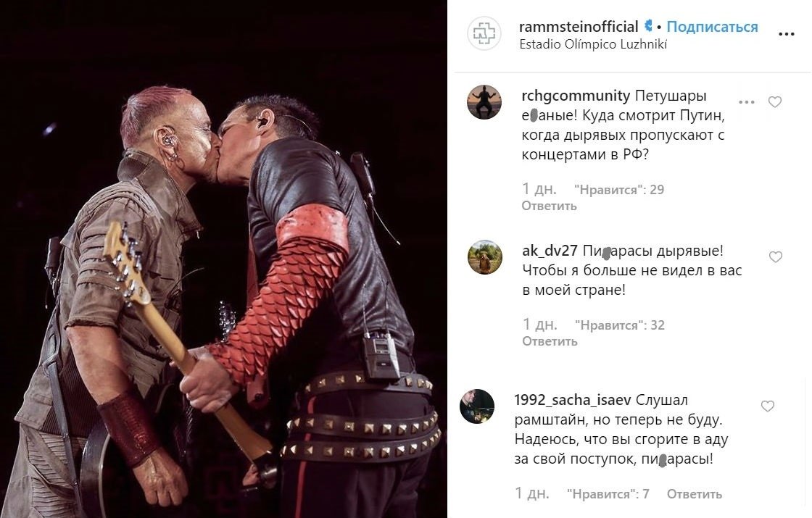Viewport: 812px width, 518px height.
Task: Reply to the ak_dv27 comment via Ответить
Action: pyautogui.click(x=550, y=341)
